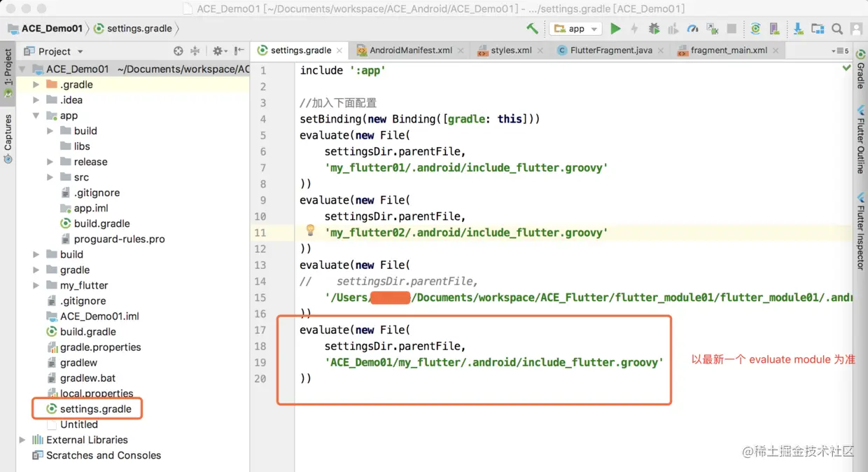Click Attach Debugger to Android Process icon
The width and height of the screenshot is (868, 472).
(713, 29)
